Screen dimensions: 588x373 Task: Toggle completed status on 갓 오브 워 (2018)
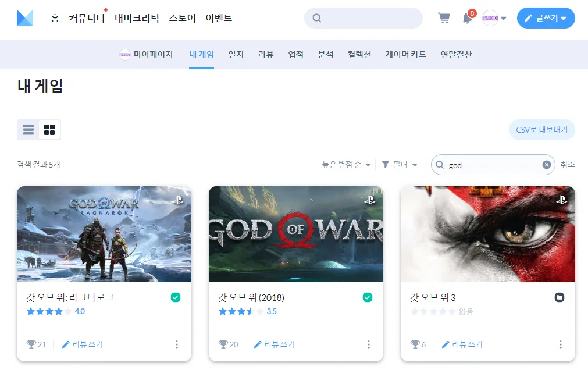click(x=368, y=297)
